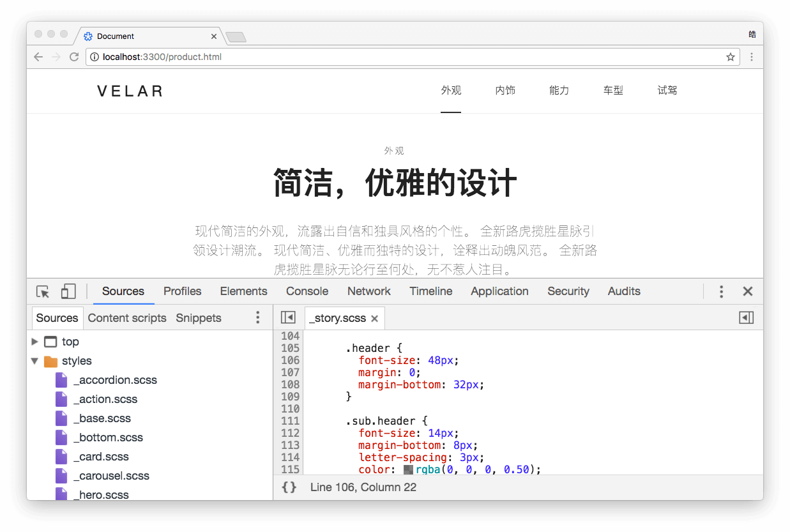Select the Content scripts sub-tab
The width and height of the screenshot is (790, 532).
pos(127,318)
